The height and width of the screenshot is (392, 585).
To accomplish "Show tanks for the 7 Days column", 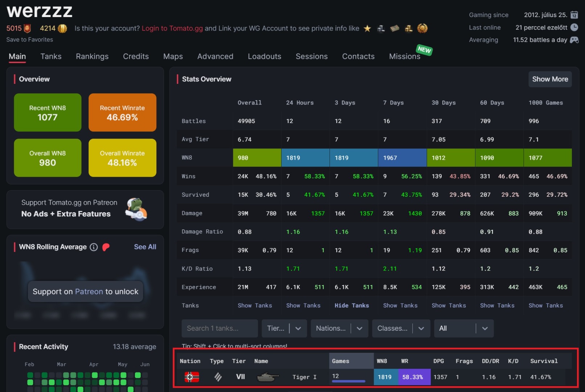I will [400, 306].
